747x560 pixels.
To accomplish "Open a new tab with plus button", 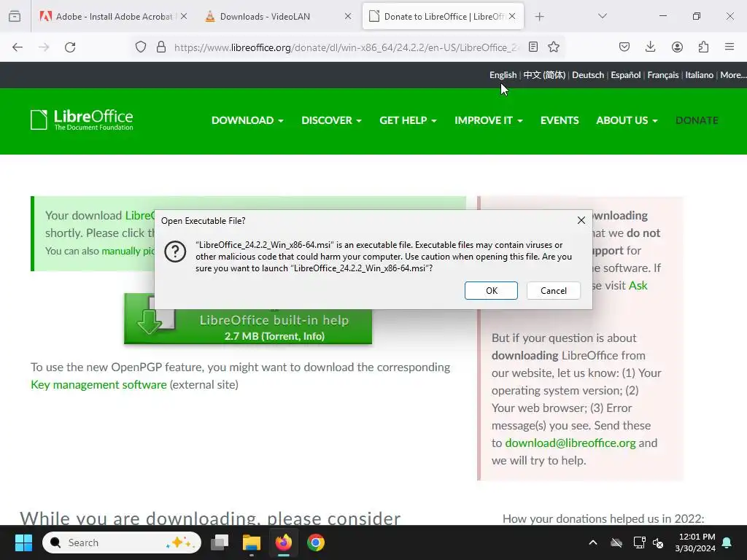I will coord(539,16).
